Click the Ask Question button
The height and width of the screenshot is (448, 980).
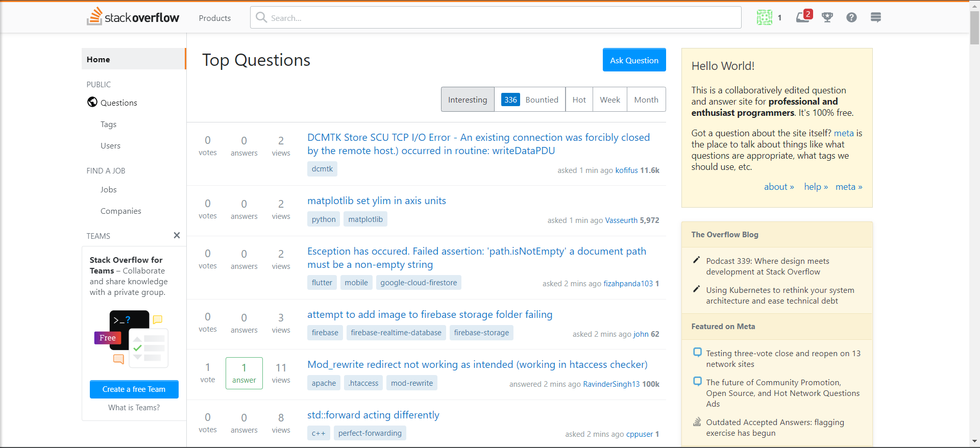[634, 60]
